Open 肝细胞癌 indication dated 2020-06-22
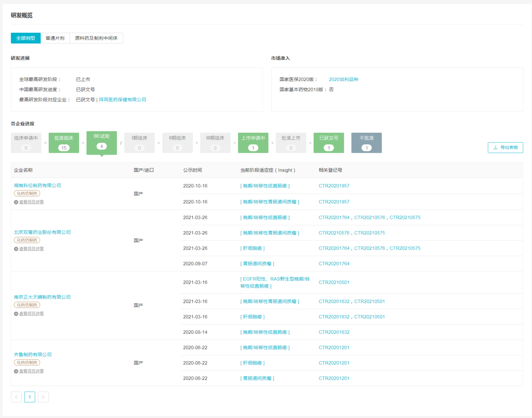Screen dimensions: 532x418 point(252,363)
